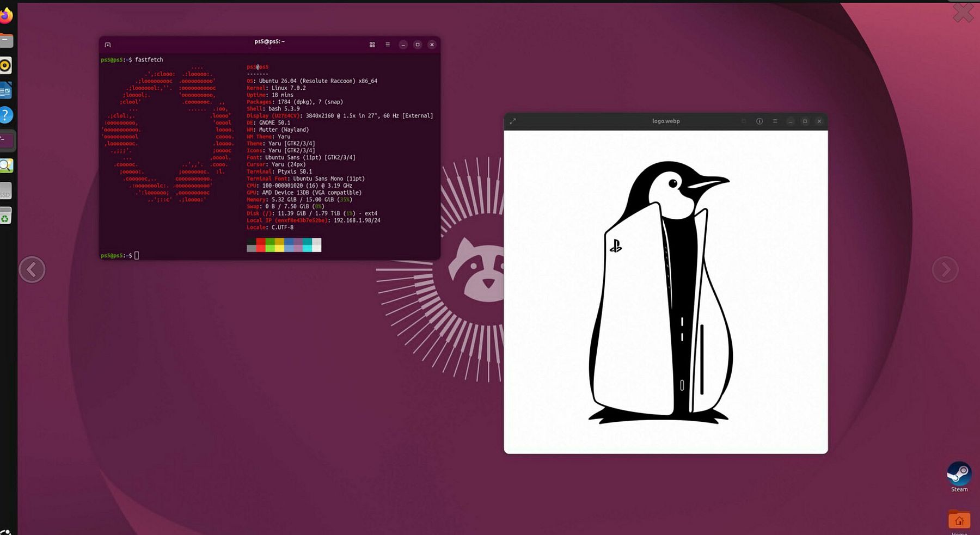Screen dimensions: 980x535
Task: Go to the previous image with the left arrow
Action: click(32, 269)
